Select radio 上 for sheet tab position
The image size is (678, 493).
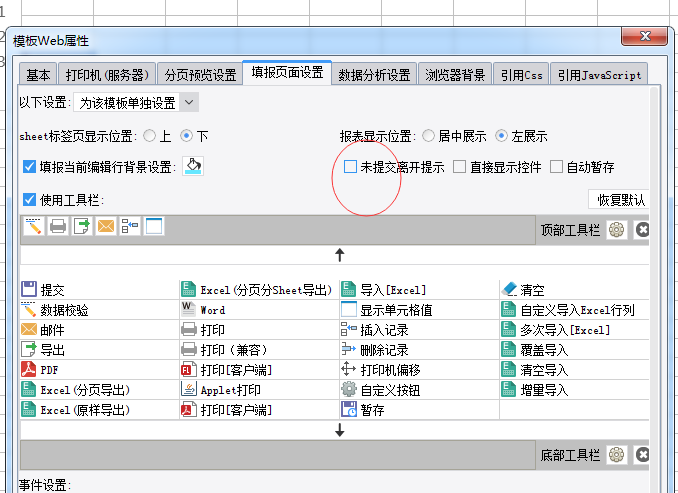tap(150, 136)
